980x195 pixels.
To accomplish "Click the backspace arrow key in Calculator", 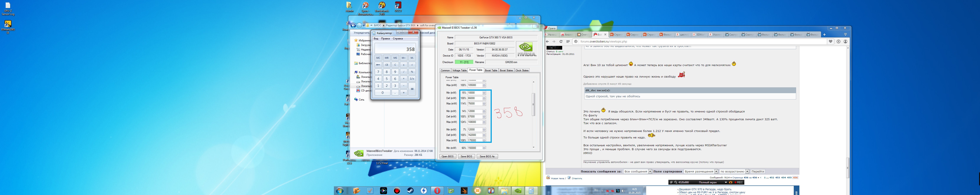I will coord(378,65).
